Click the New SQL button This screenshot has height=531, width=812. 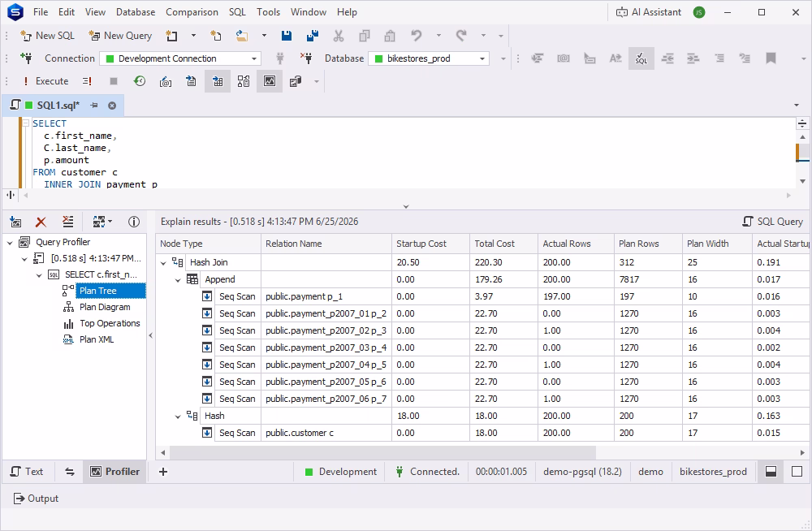point(48,35)
